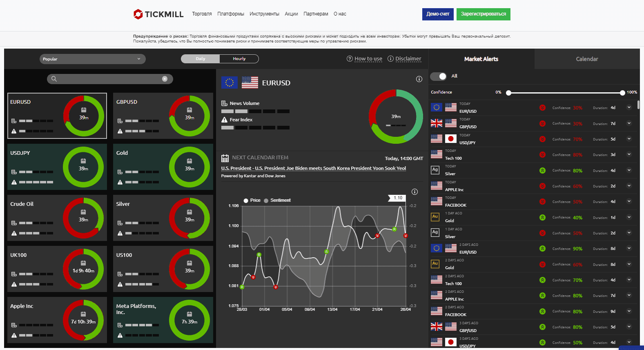This screenshot has height=350, width=644.
Task: Expand the 1 day ago Gold alert row
Action: pos(629,217)
